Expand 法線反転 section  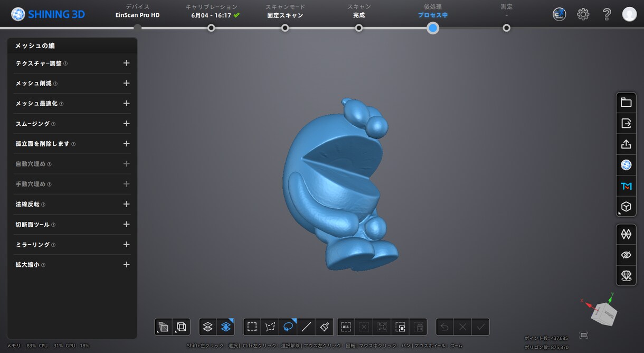pyautogui.click(x=126, y=204)
